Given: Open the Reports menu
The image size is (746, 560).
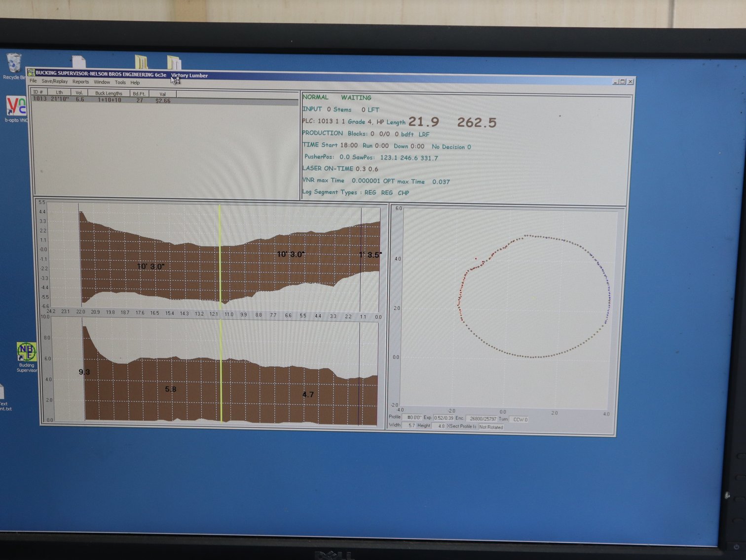Looking at the screenshot, I should (80, 82).
